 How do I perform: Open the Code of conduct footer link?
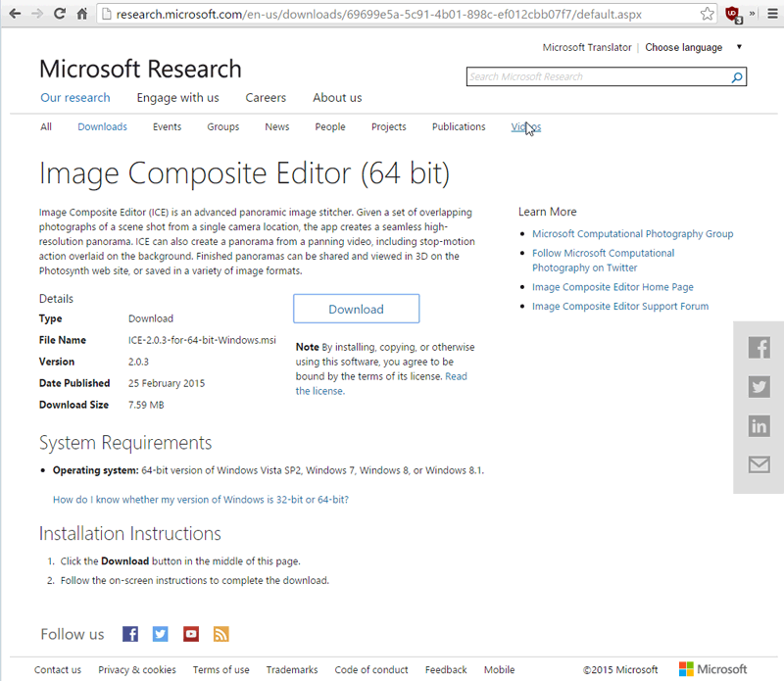[x=371, y=669]
